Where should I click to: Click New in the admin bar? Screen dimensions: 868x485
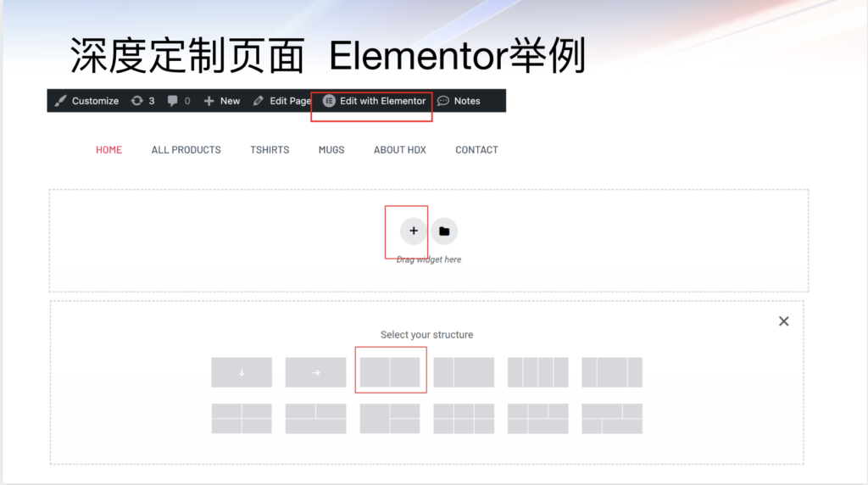(x=222, y=101)
